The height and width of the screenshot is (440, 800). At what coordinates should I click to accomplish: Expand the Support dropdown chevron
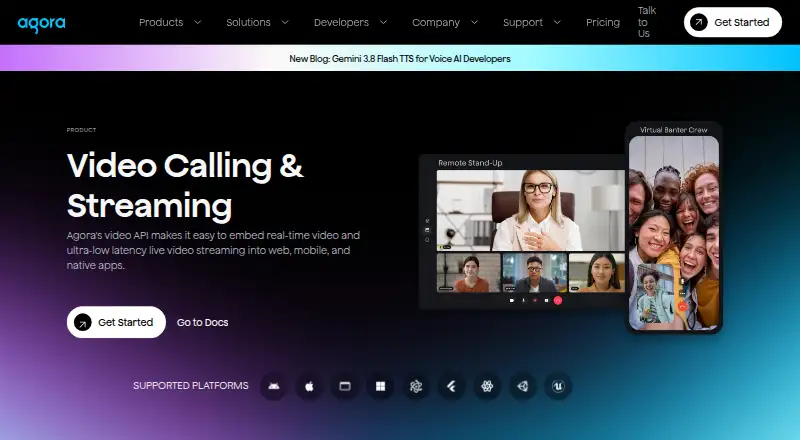(557, 22)
